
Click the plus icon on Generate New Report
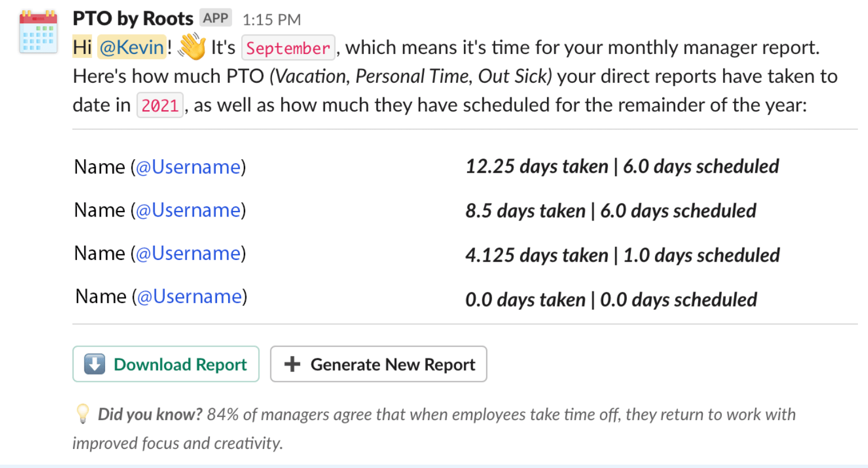(292, 364)
